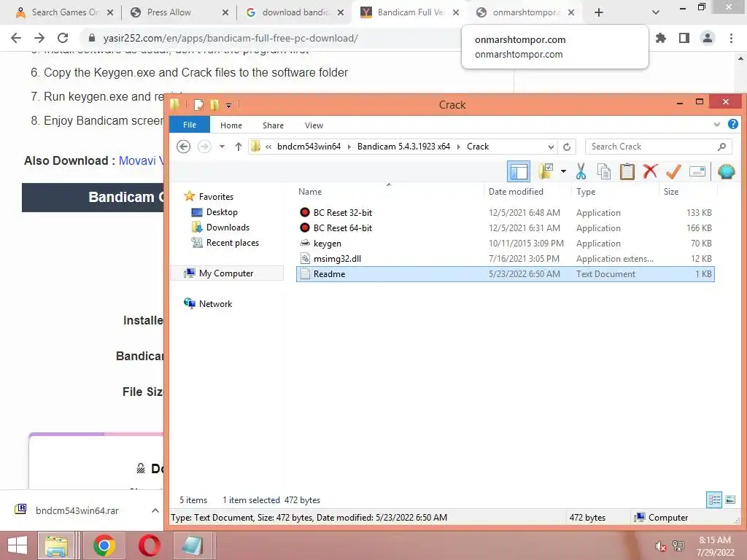The height and width of the screenshot is (560, 747).
Task: Sort files by Name column
Action: coord(310,192)
